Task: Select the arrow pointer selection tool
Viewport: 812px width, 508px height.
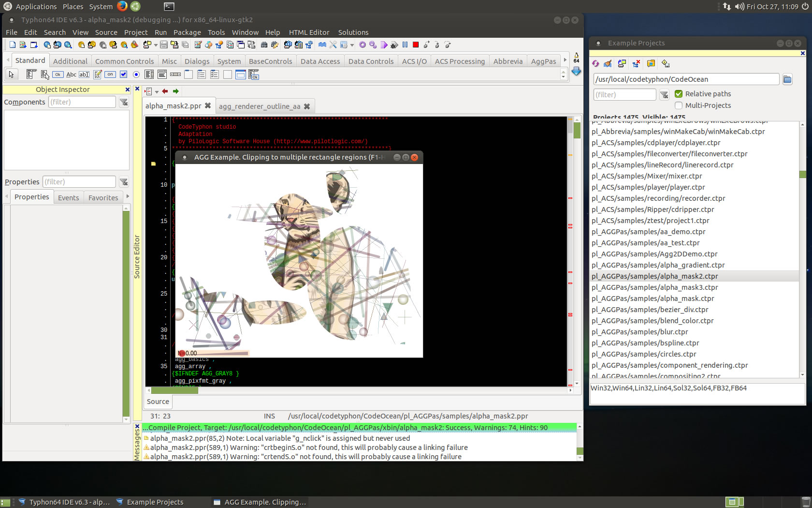Action: tap(11, 75)
